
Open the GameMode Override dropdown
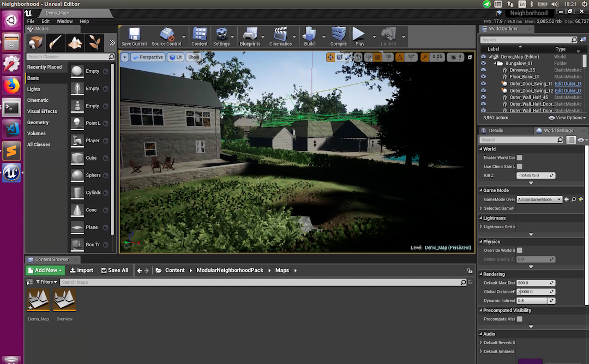pos(539,199)
